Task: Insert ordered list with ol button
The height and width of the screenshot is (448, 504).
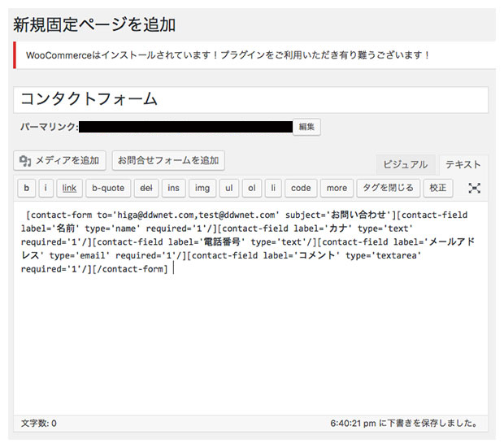Action: point(252,188)
